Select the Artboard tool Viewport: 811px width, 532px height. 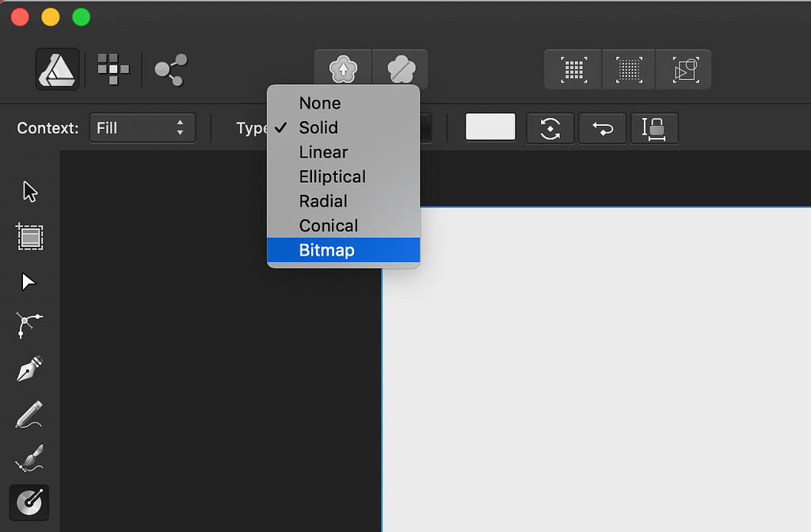(x=30, y=237)
